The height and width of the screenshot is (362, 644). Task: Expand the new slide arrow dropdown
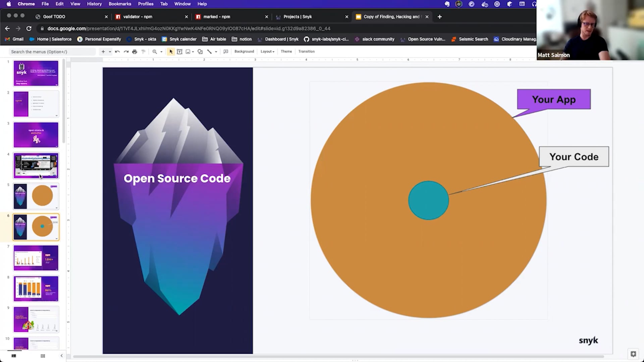(x=110, y=52)
